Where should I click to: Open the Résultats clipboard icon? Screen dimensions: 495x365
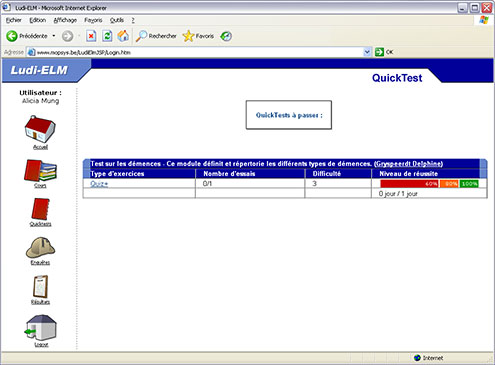41,287
